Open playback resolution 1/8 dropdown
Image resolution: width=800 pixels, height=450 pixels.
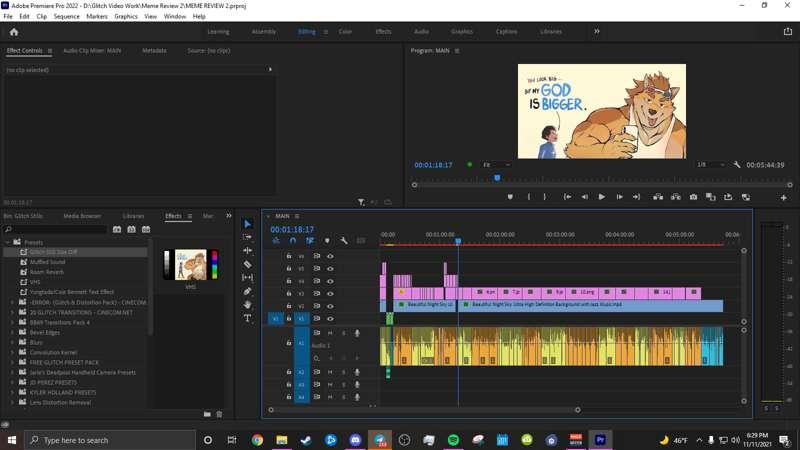(711, 165)
